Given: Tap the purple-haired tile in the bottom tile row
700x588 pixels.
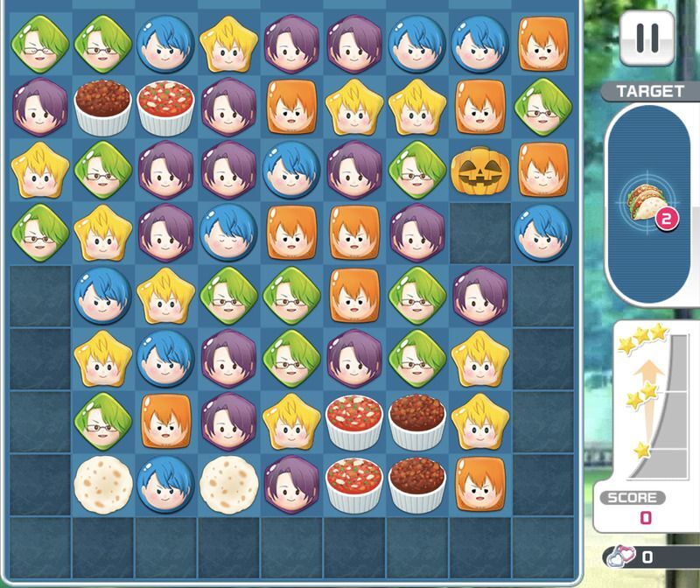Looking at the screenshot, I should (x=291, y=485).
